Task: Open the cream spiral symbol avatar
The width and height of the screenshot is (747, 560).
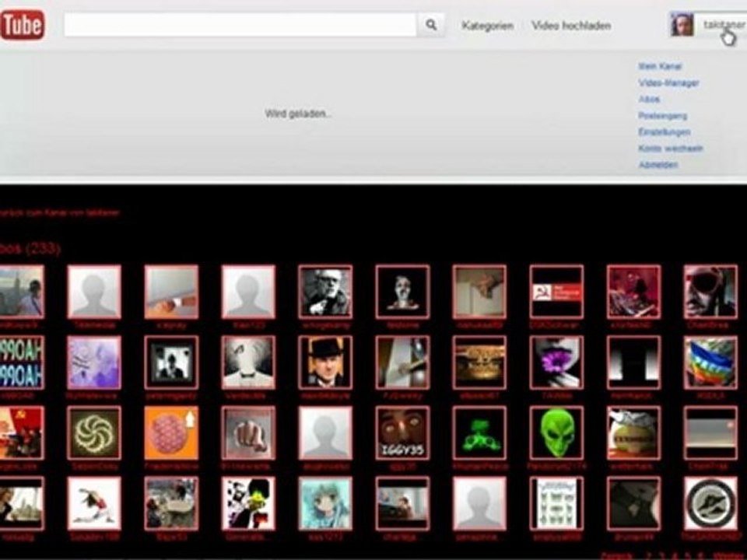Action: click(x=94, y=433)
